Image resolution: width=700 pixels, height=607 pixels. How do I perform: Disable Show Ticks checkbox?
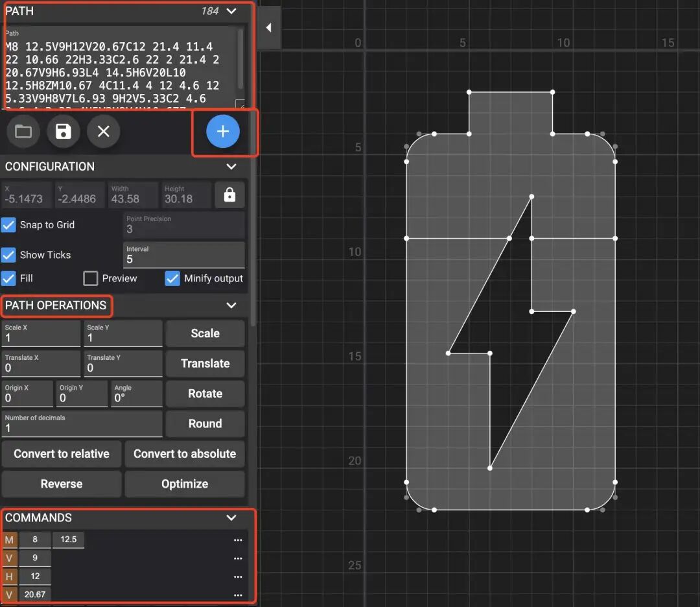(8, 255)
